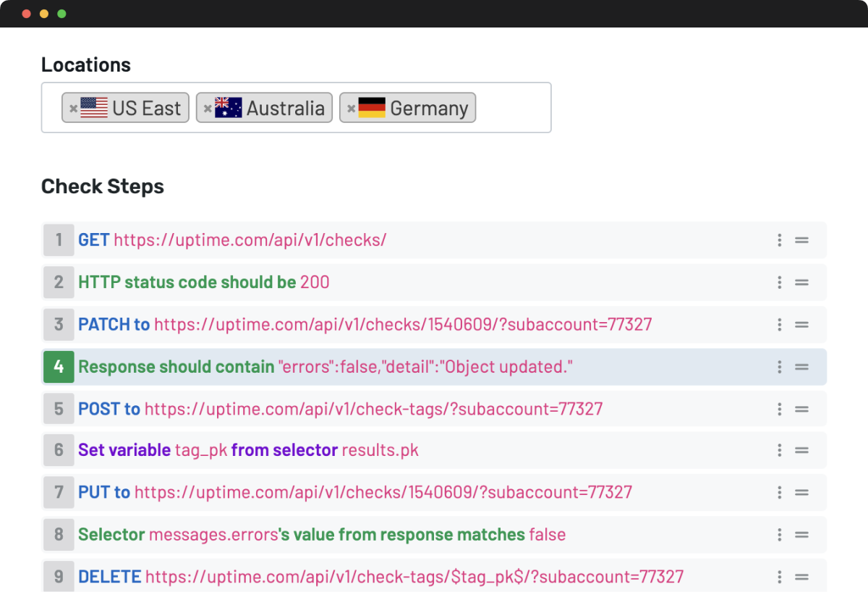Open options menu for Set variable step

pyautogui.click(x=779, y=450)
